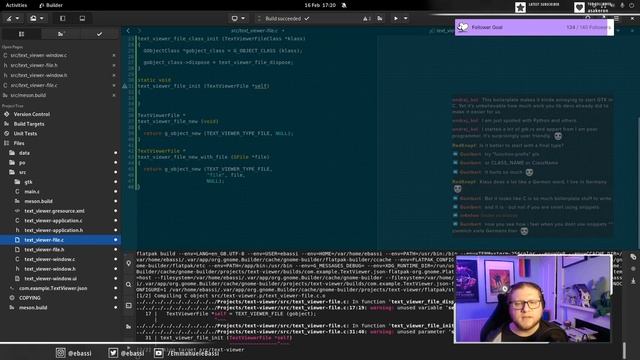The image size is (640, 360).
Task: Switch to the build targets sidebar tab
Action: click(x=61, y=34)
